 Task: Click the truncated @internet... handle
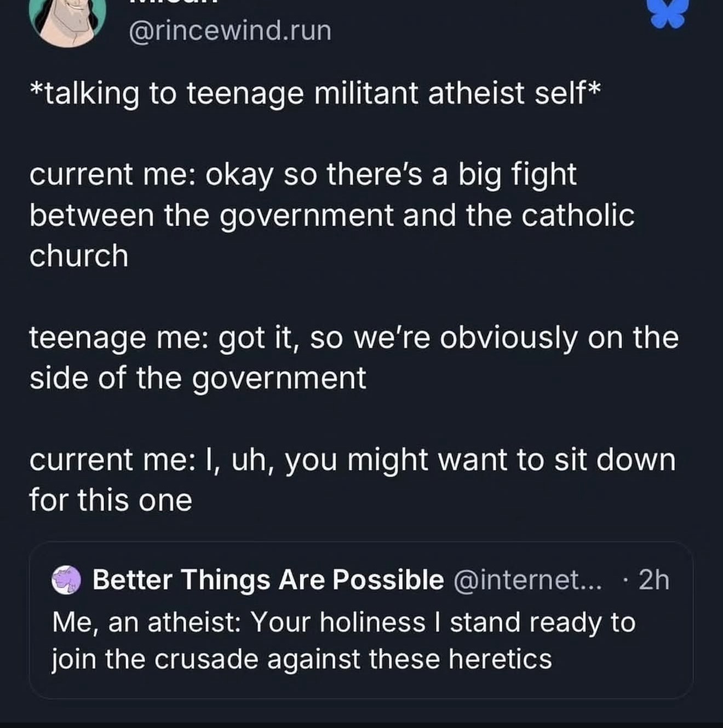click(527, 580)
